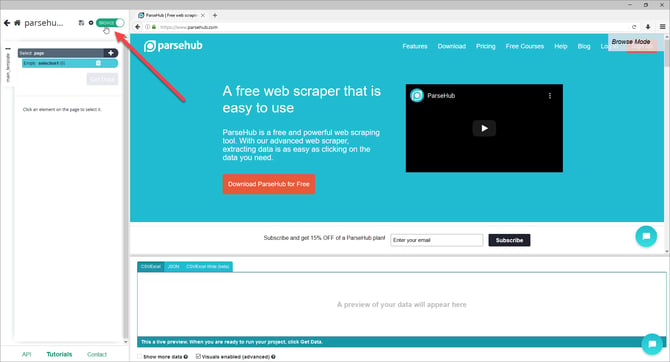This screenshot has width=670, height=362.
Task: Open the Contact link in the sidebar footer
Action: (x=97, y=354)
